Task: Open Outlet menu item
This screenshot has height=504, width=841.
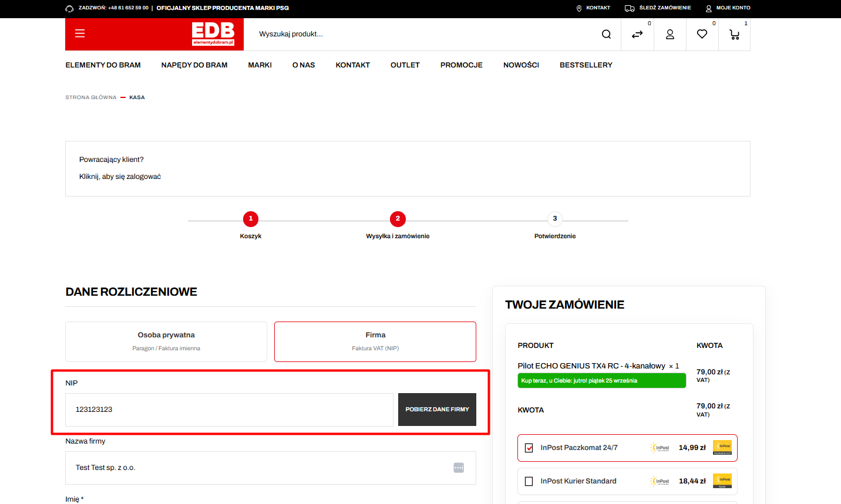Action: [x=405, y=65]
